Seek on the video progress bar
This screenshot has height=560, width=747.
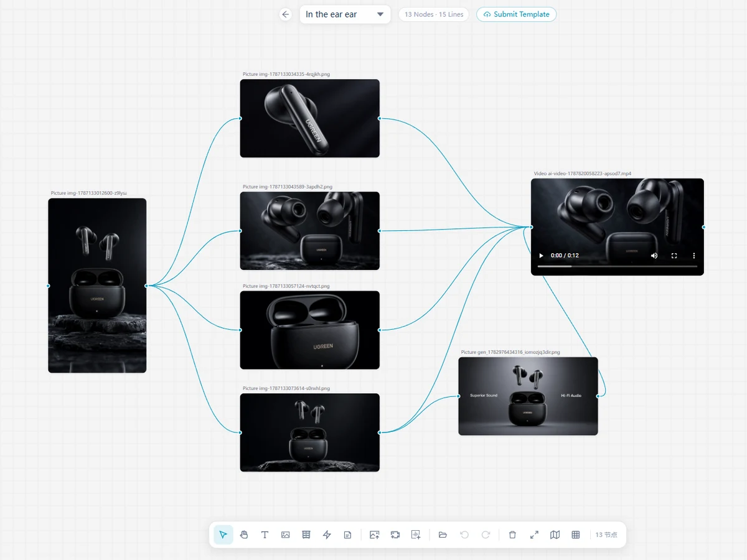pyautogui.click(x=618, y=266)
